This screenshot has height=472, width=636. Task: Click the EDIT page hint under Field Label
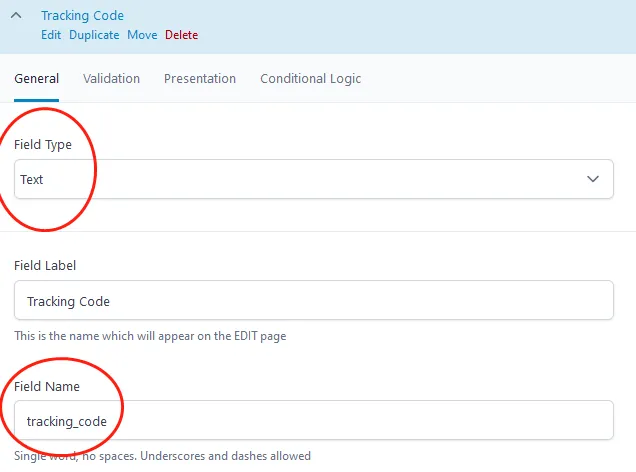150,336
